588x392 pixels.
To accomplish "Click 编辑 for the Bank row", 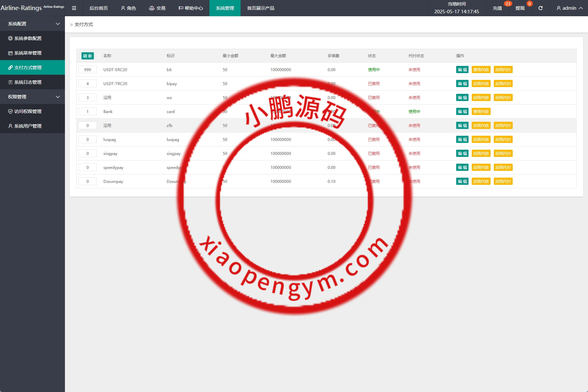I will (x=462, y=112).
